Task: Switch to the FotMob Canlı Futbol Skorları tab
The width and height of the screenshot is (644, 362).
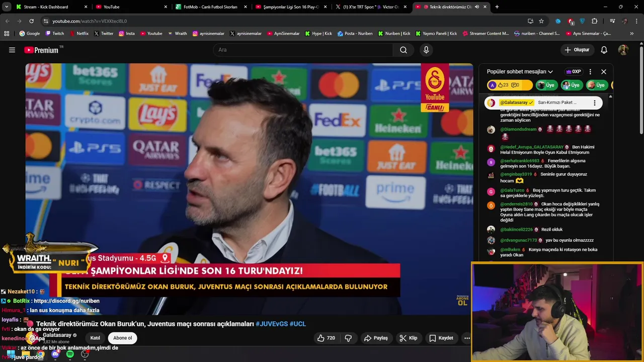Action: 211,7
